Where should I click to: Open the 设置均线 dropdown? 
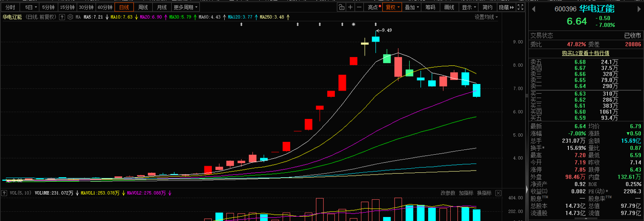(x=486, y=17)
